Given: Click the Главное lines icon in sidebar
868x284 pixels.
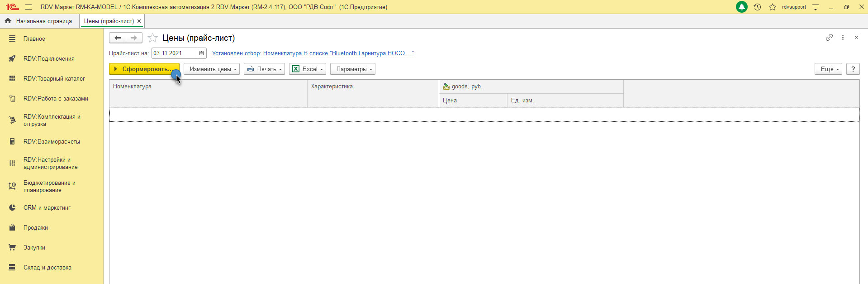Looking at the screenshot, I should click(12, 39).
